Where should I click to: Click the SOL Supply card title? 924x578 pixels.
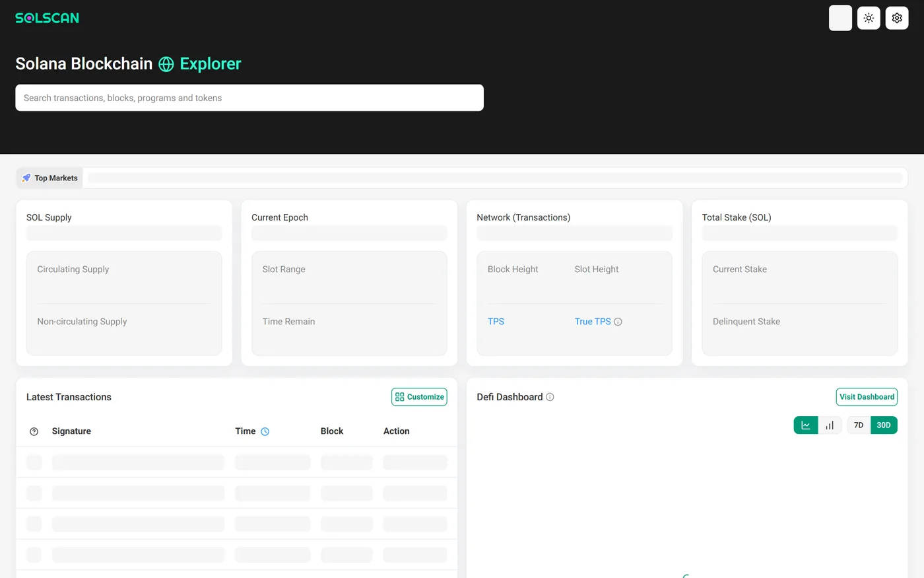coord(49,217)
